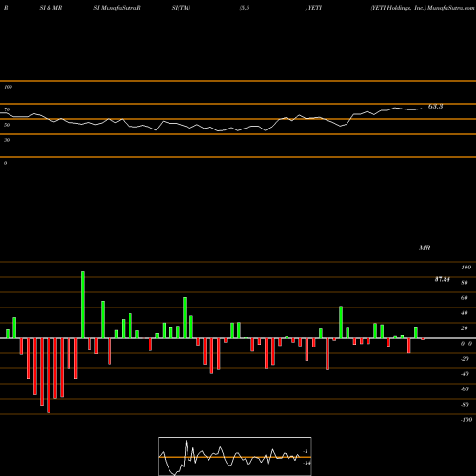The image size is (476, 476).
Task: Click the -60 label on the MR axis
Action: [x=465, y=389]
